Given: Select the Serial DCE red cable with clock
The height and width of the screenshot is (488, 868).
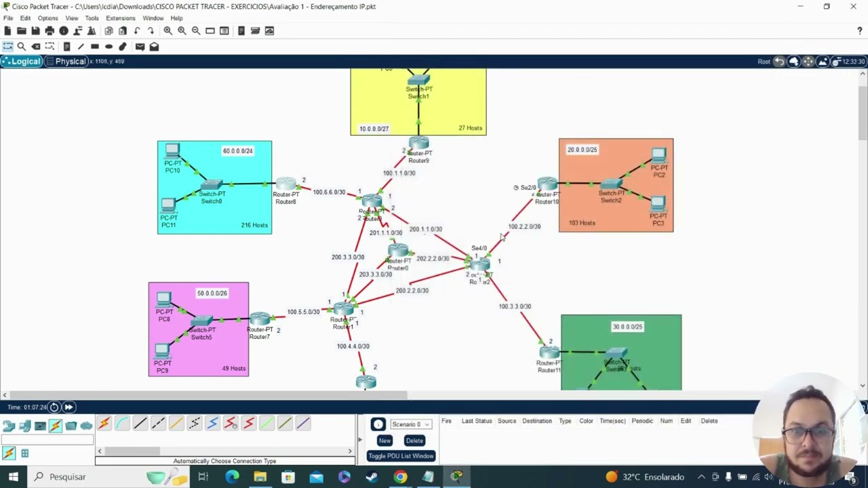Looking at the screenshot, I should [231, 424].
